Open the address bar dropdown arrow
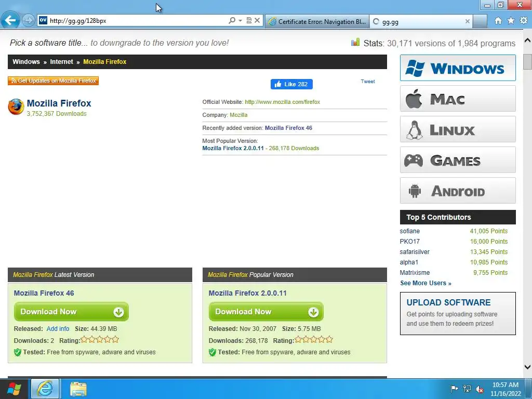 click(x=240, y=20)
